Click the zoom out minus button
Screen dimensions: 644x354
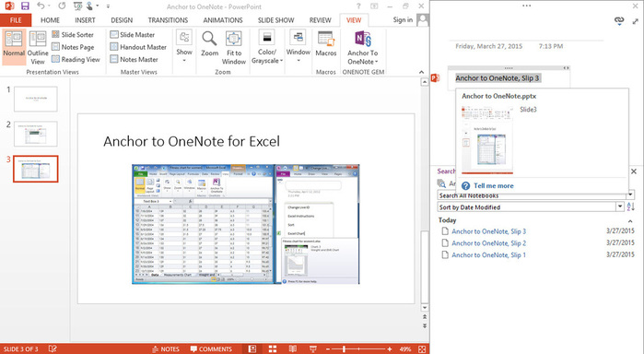pyautogui.click(x=328, y=349)
